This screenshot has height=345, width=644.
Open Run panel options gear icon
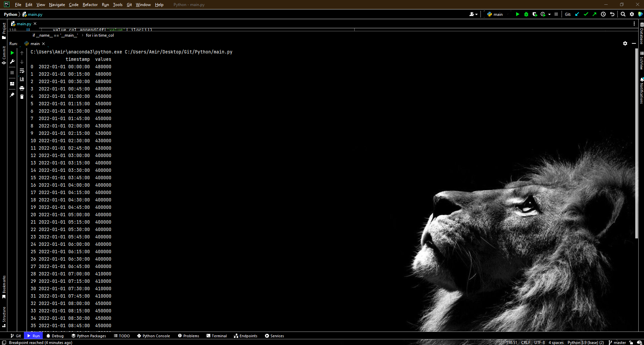(x=625, y=43)
